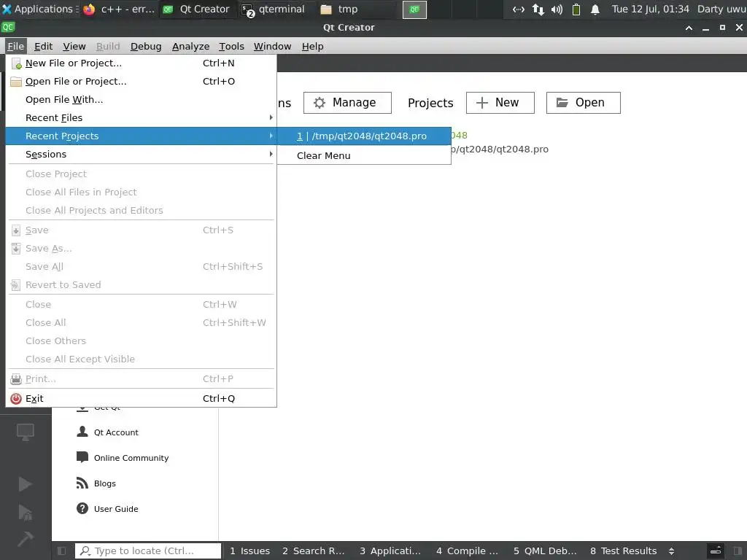Open the 2 Search Results output pane

pyautogui.click(x=314, y=551)
